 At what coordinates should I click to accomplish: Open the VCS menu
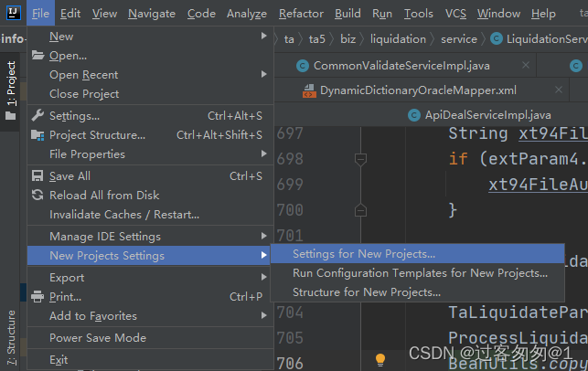(455, 14)
